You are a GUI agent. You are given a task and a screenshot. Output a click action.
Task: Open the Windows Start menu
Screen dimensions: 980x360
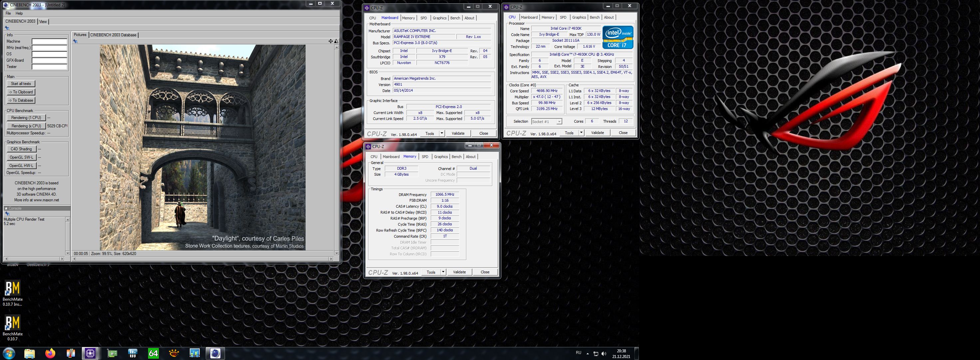click(x=9, y=353)
